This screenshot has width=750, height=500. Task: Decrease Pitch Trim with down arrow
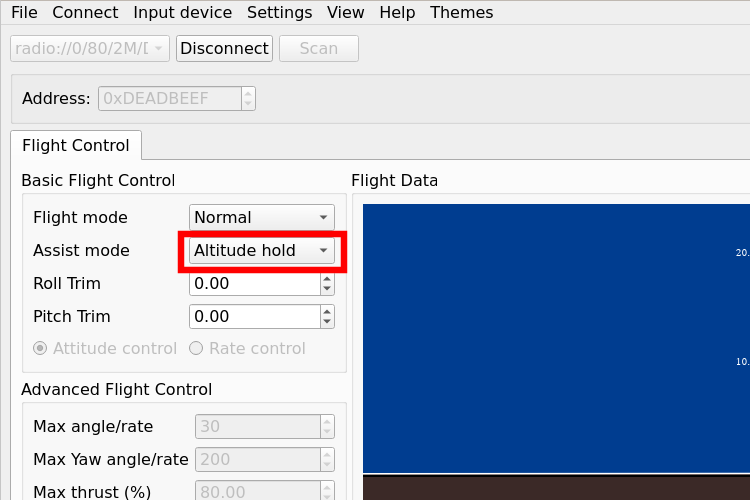(327, 322)
